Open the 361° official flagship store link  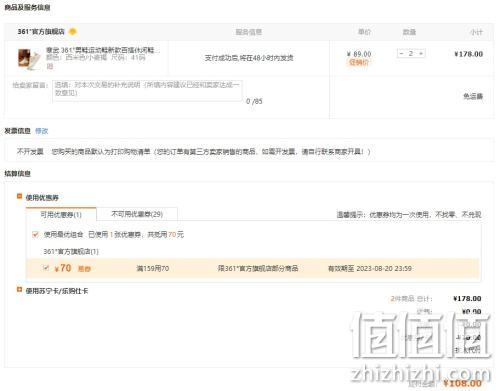pos(41,32)
